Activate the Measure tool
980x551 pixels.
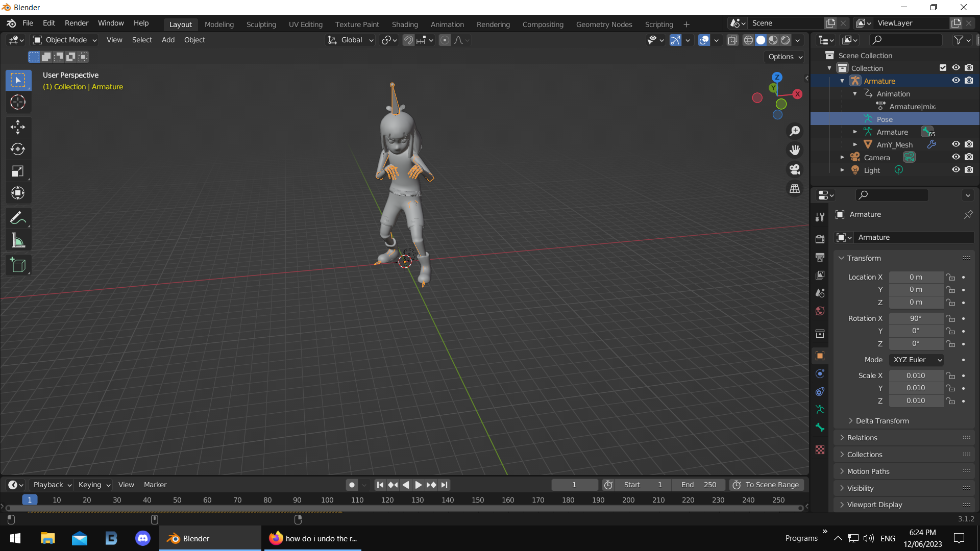pos(18,240)
